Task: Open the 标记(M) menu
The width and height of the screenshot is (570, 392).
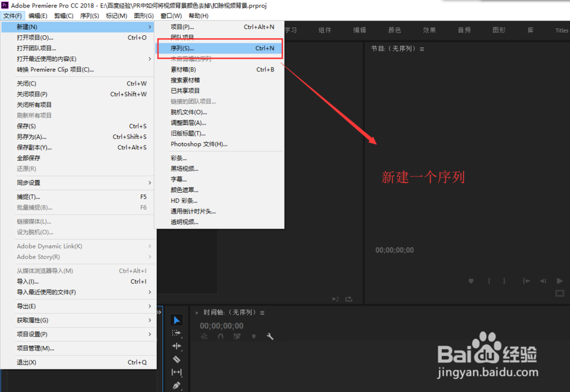Action: [x=116, y=15]
